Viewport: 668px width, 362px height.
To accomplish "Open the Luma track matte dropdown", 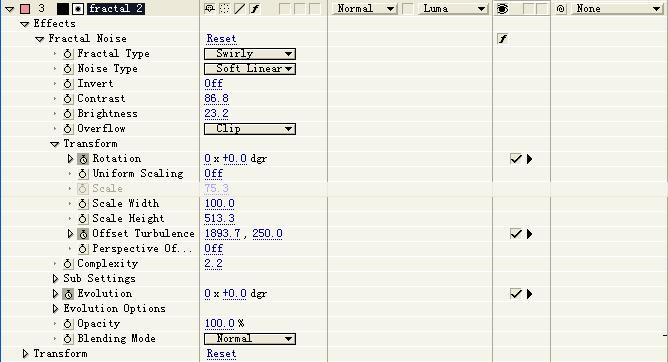I will tap(452, 9).
